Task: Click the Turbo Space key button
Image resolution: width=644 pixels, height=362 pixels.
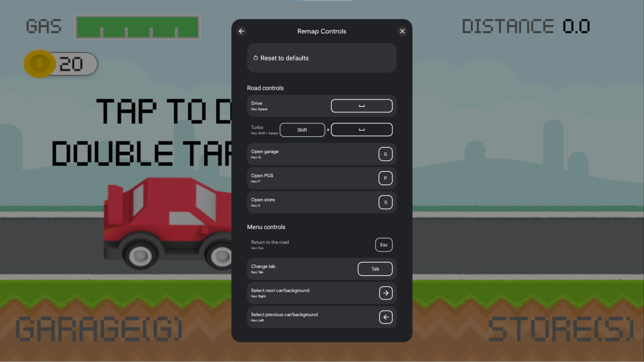Action: tap(362, 129)
